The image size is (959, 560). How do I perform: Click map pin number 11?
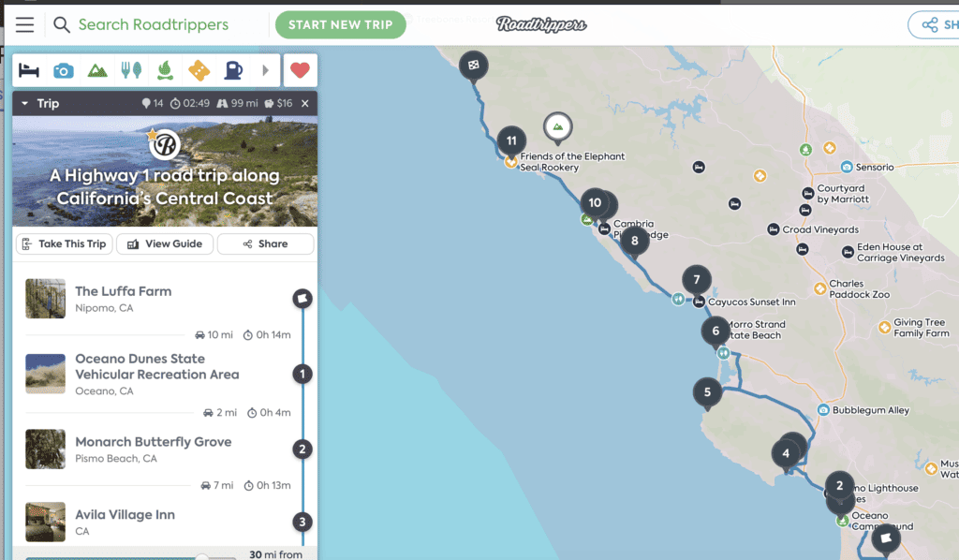511,141
